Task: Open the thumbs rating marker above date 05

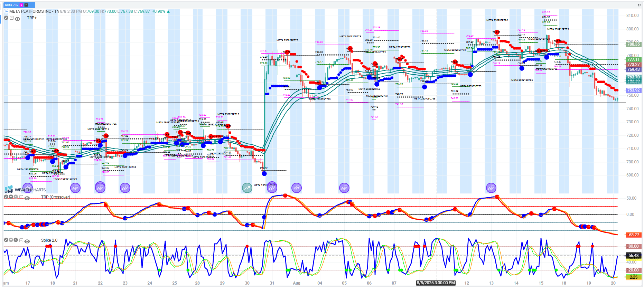Action: (x=344, y=188)
